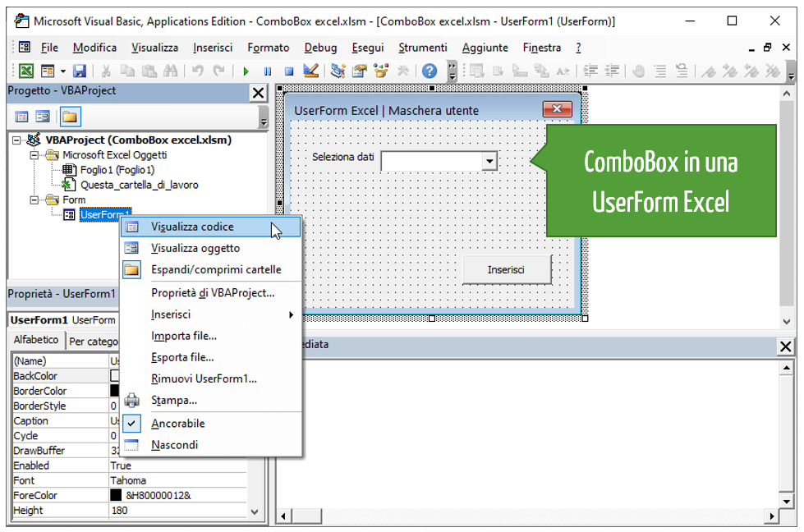
Task: Click the Outdent toolbar icon
Action: pyautogui.click(x=612, y=71)
